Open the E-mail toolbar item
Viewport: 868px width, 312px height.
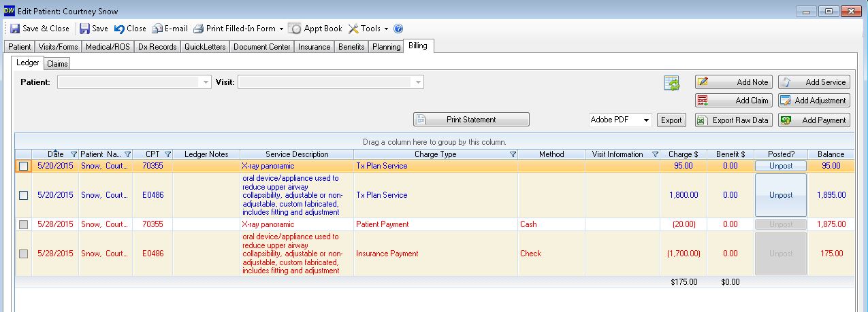[x=170, y=29]
